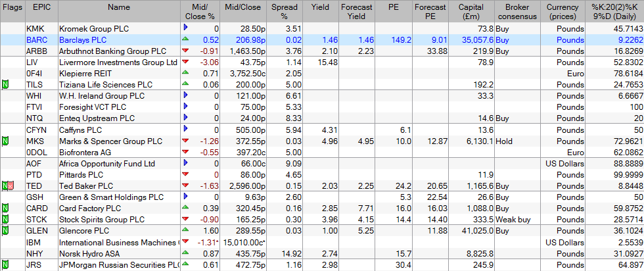Select the IBM ticker cell
Viewport: 644px width, 271px height.
coord(34,243)
